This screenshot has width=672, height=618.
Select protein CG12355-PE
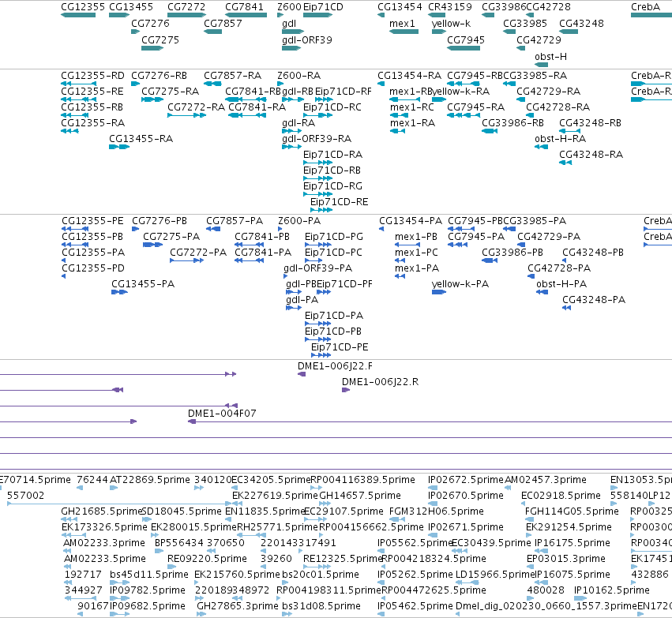(92, 220)
